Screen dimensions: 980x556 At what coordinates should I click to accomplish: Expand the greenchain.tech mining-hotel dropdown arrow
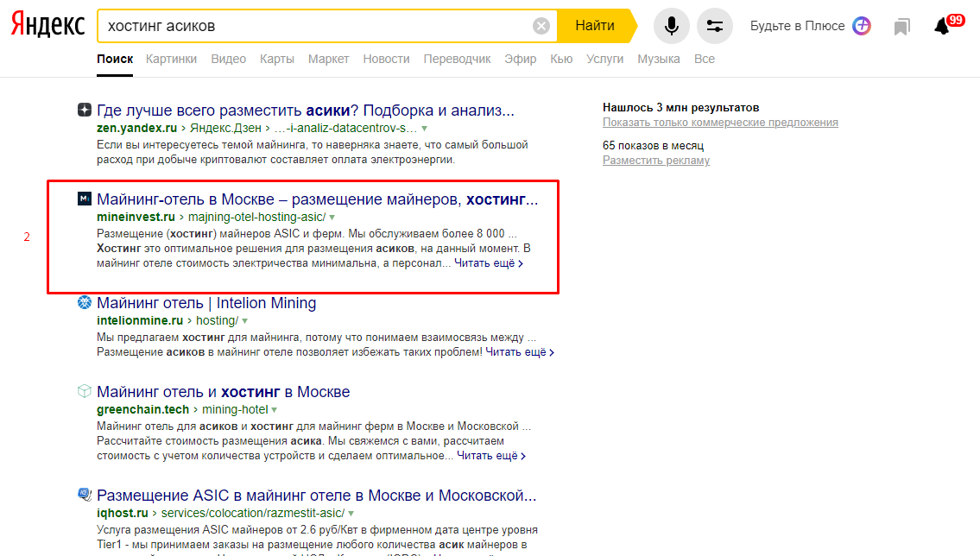tap(275, 410)
